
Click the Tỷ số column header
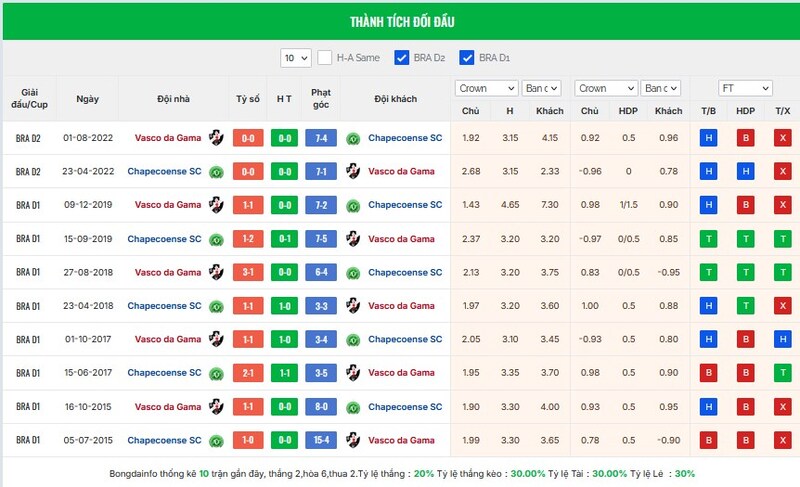[x=248, y=99]
